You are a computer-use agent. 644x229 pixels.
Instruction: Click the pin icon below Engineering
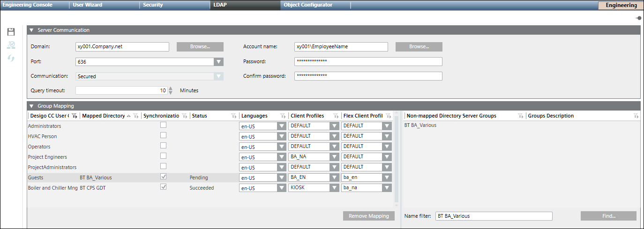click(x=638, y=18)
